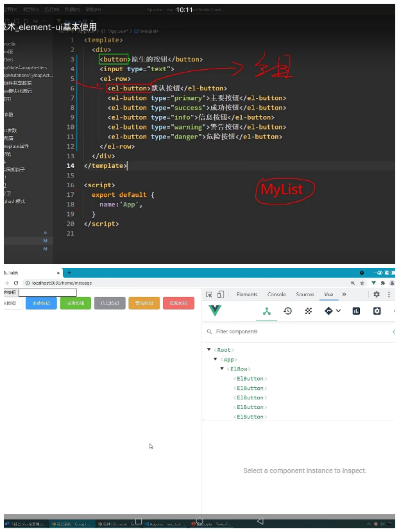
Task: Open the Vue devtools settings icon
Action: 377,311
